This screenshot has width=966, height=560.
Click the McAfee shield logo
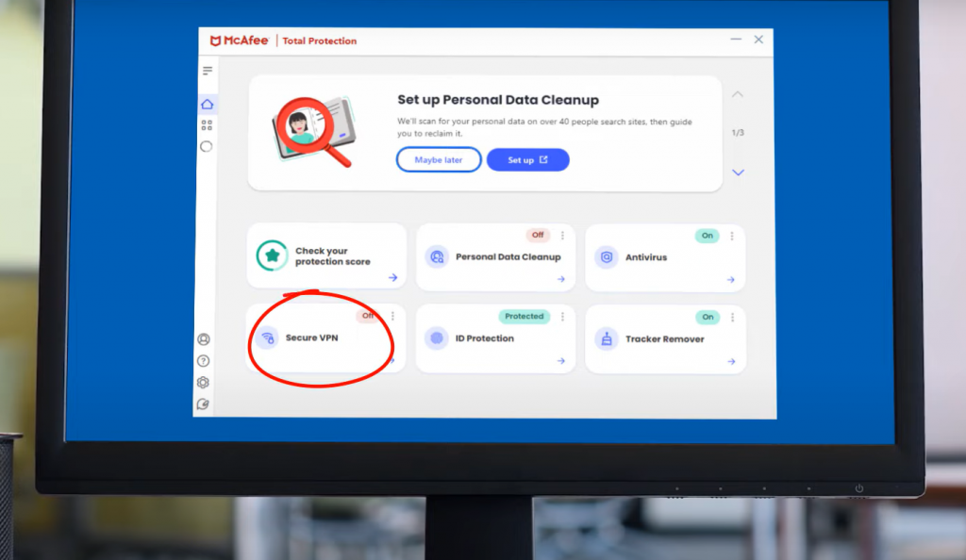215,41
